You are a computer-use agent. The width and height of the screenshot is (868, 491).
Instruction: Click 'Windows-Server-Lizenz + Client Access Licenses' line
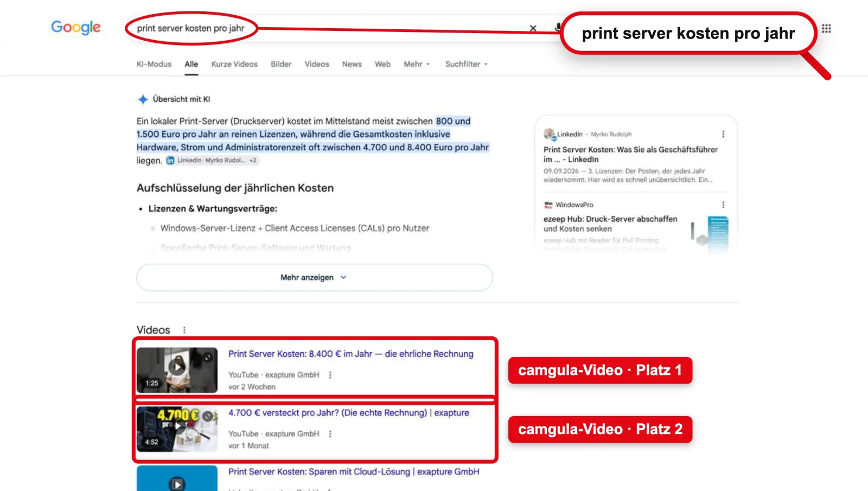[x=295, y=228]
